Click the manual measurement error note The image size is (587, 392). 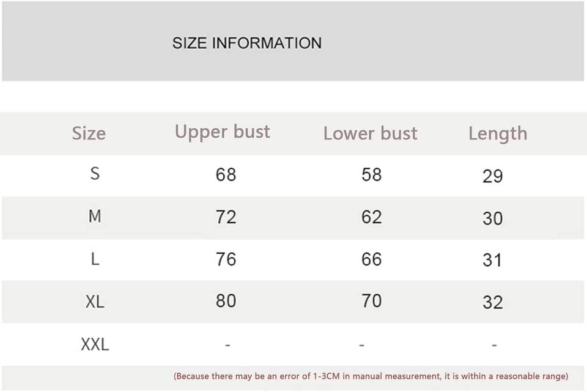[x=371, y=376]
